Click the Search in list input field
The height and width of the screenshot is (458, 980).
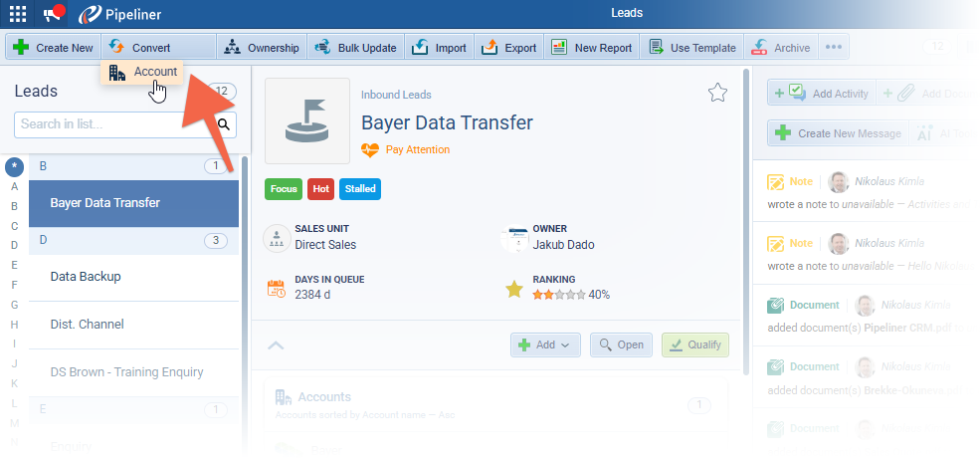[x=111, y=124]
